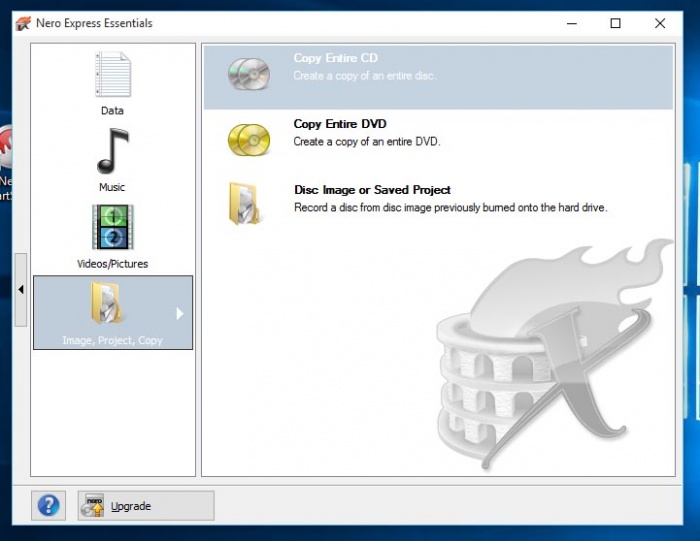700x541 pixels.
Task: Select the Image, Project, Copy folder icon
Action: click(106, 303)
